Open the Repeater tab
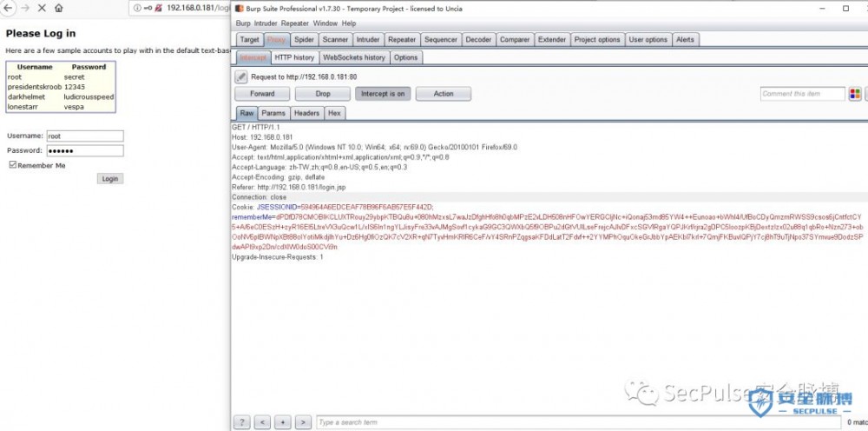 click(402, 39)
